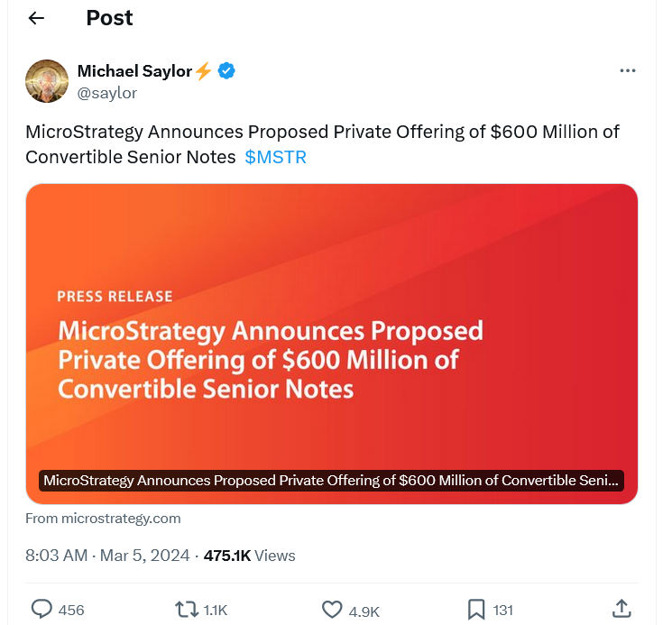Open the 8:03 AM Mar 5, 2024 timestamp

107,556
